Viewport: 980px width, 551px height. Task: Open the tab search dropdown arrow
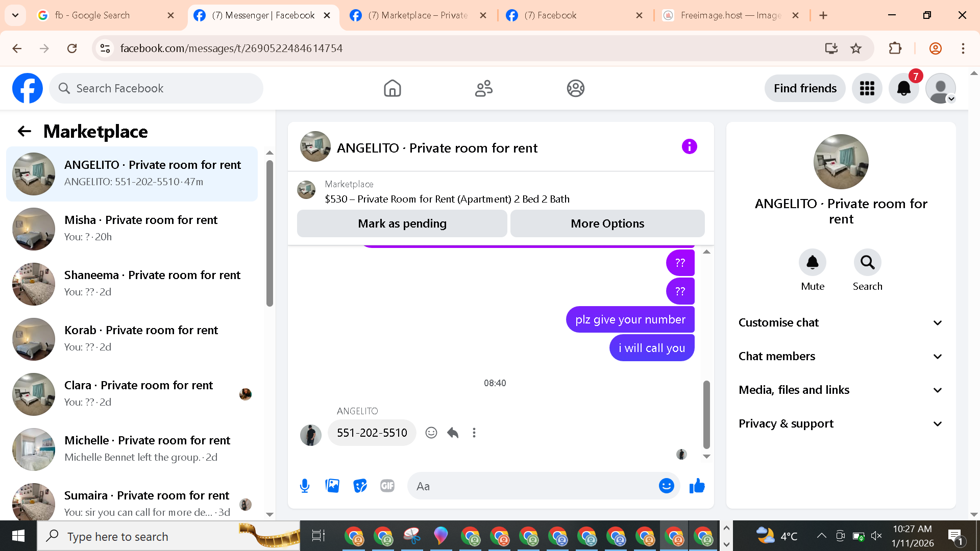tap(15, 15)
